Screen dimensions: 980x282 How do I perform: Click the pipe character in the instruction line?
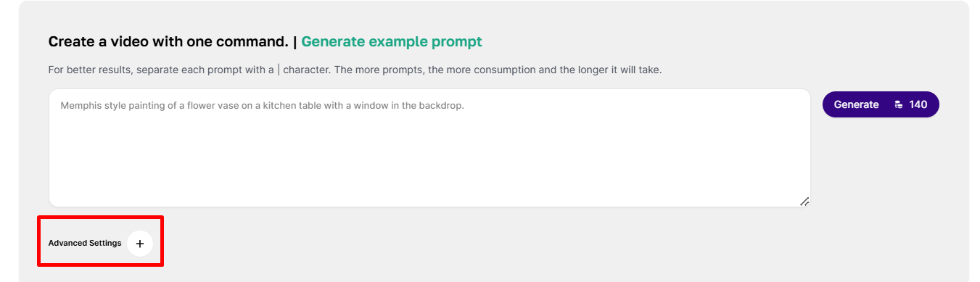click(x=279, y=70)
